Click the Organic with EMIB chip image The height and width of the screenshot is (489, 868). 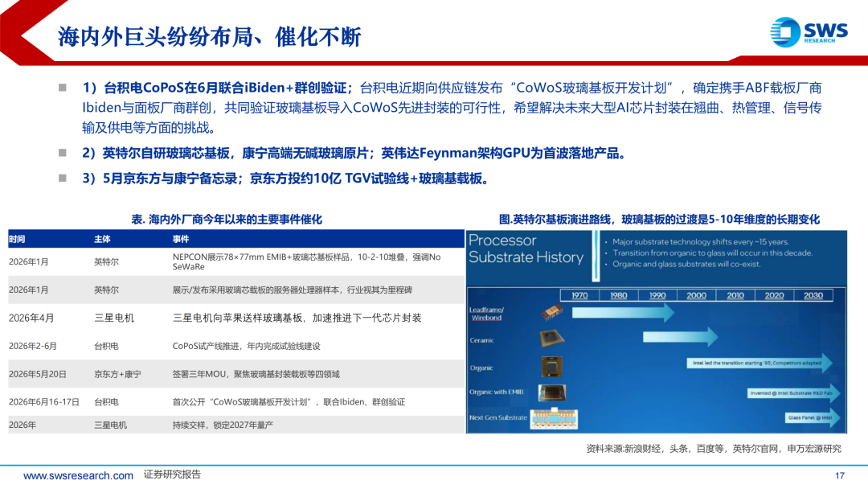pyautogui.click(x=552, y=392)
